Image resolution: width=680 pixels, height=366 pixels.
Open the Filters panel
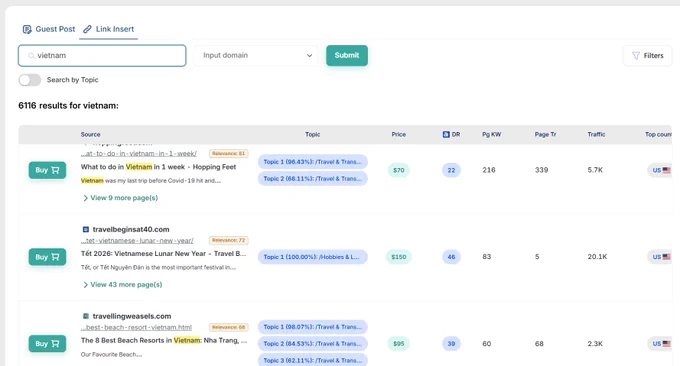[647, 56]
